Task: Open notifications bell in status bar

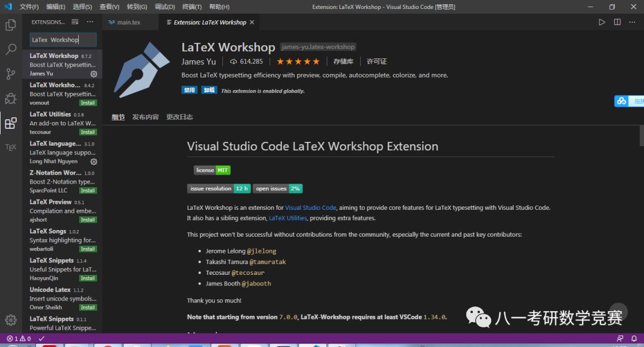Action: click(x=634, y=339)
